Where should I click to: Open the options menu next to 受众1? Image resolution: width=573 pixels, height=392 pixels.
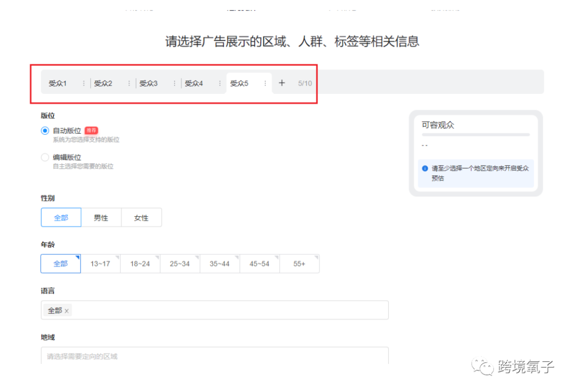83,83
